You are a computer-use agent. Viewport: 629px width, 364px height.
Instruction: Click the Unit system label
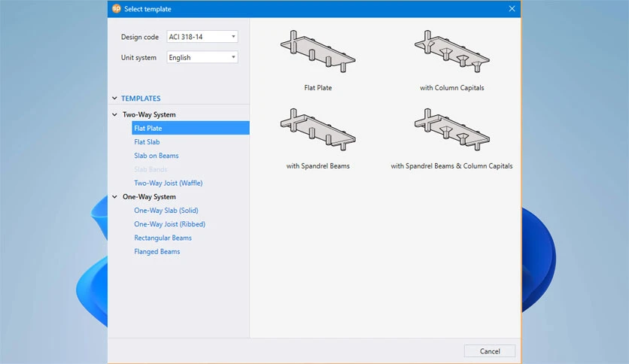[138, 57]
